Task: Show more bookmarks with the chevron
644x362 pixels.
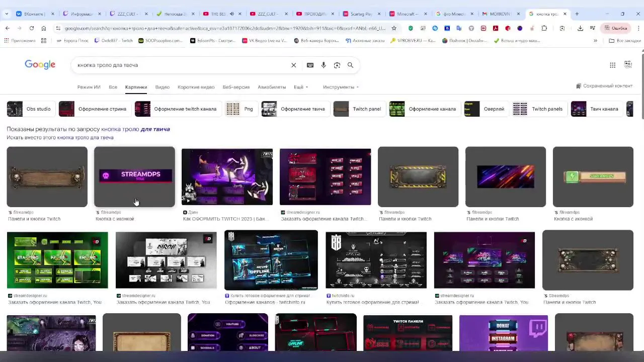Action: 595,40
